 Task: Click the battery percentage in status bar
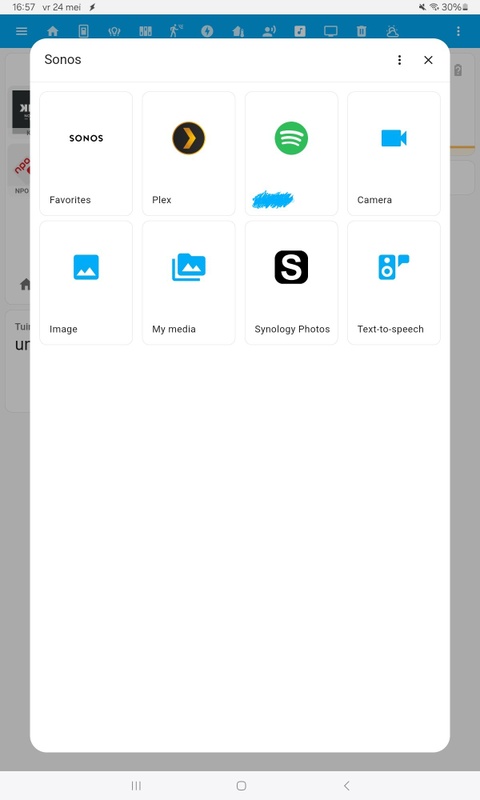click(451, 7)
